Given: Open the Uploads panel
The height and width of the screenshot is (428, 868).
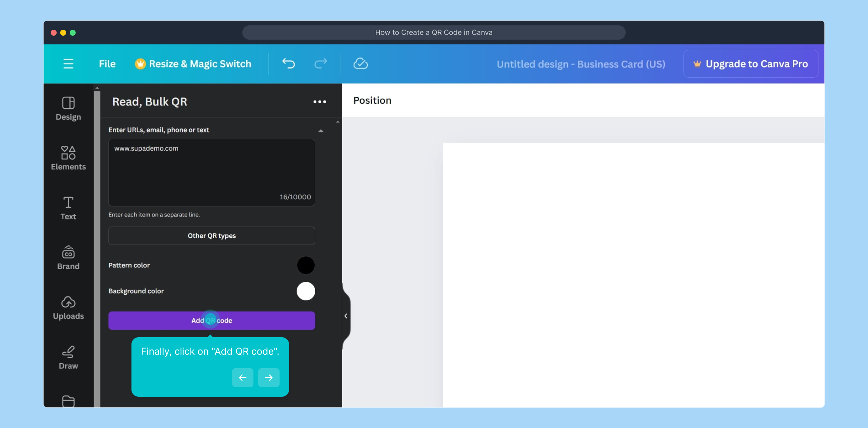Looking at the screenshot, I should (68, 307).
